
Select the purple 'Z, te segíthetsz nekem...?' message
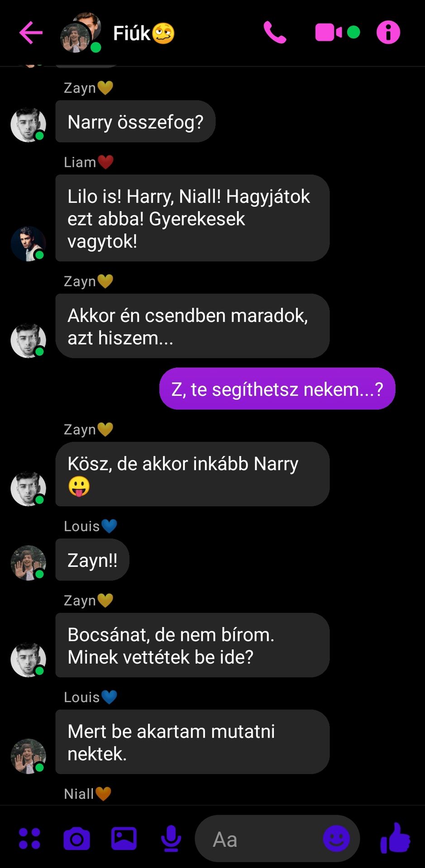[x=277, y=389]
